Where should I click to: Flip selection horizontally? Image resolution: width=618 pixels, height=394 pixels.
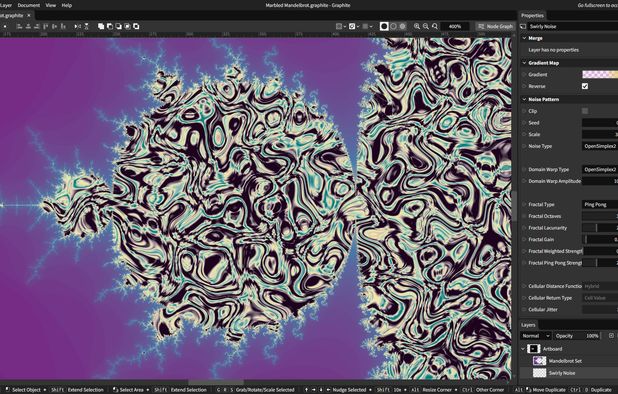77,26
